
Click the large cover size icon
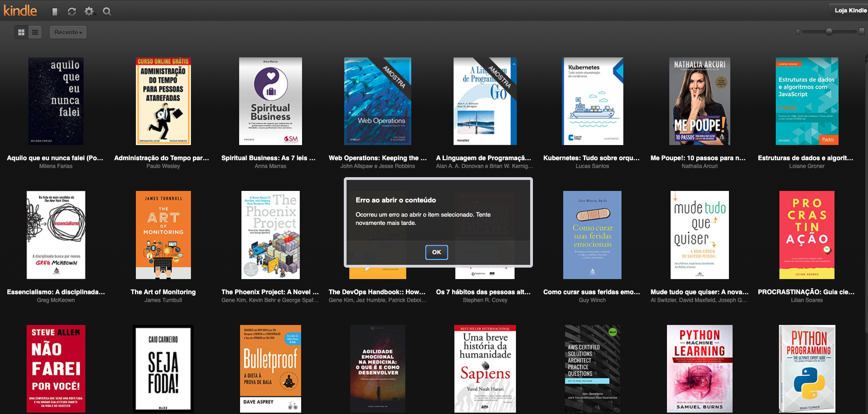(x=862, y=31)
